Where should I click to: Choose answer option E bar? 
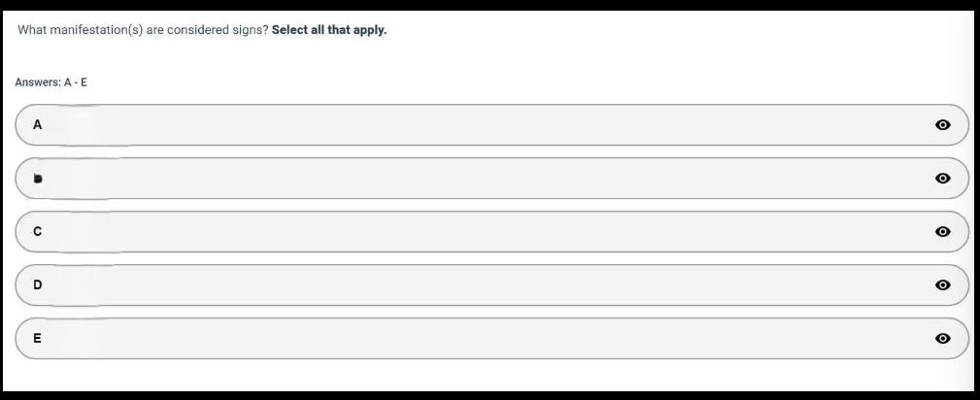coord(486,339)
